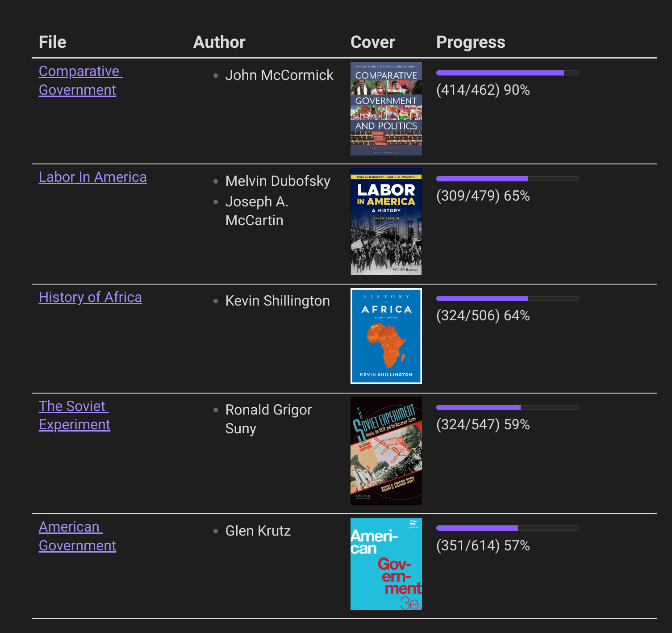The height and width of the screenshot is (633, 672).
Task: Click the Cover column header
Action: click(x=373, y=42)
